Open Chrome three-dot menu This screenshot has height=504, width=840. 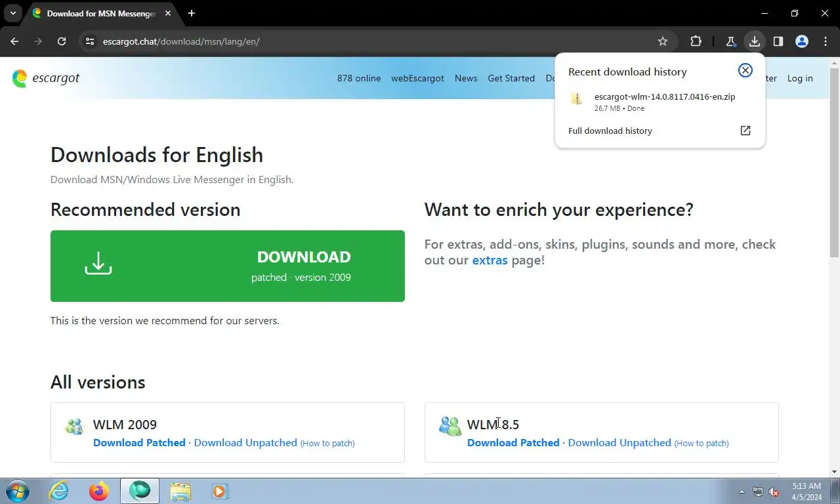click(x=826, y=41)
